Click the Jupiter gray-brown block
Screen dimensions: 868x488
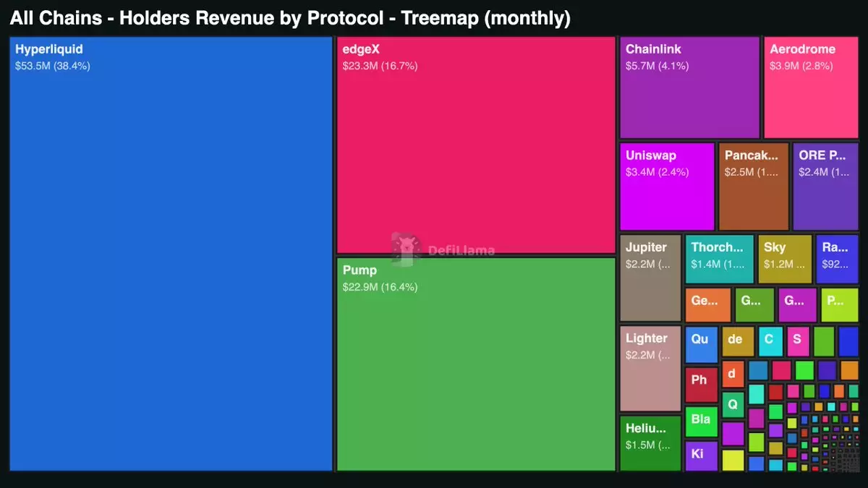click(650, 278)
